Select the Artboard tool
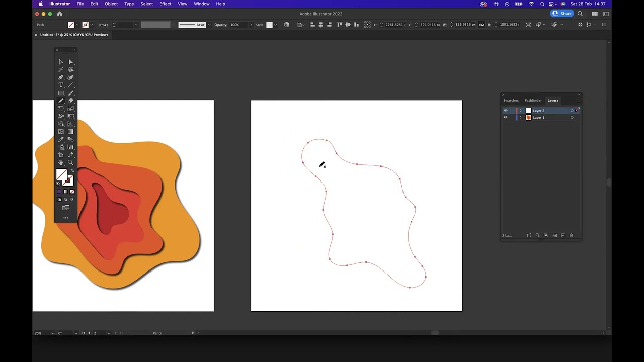The width and height of the screenshot is (644, 362). (x=61, y=155)
